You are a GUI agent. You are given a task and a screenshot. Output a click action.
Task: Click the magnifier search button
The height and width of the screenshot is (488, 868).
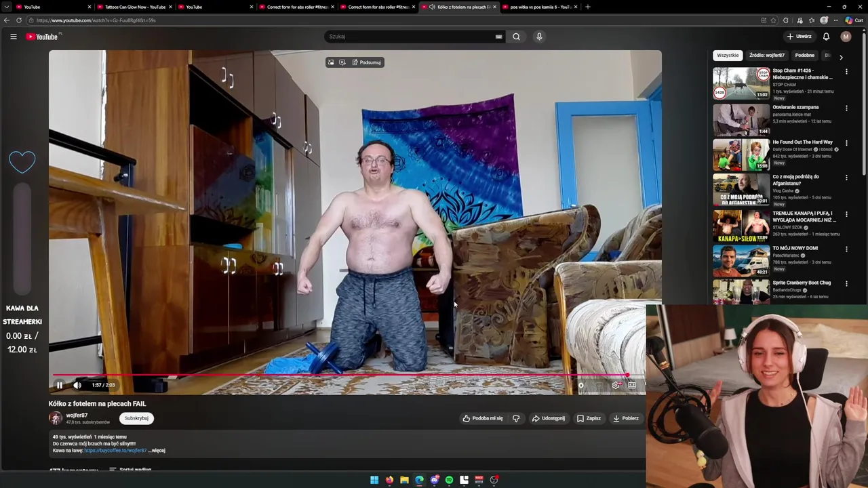point(516,37)
